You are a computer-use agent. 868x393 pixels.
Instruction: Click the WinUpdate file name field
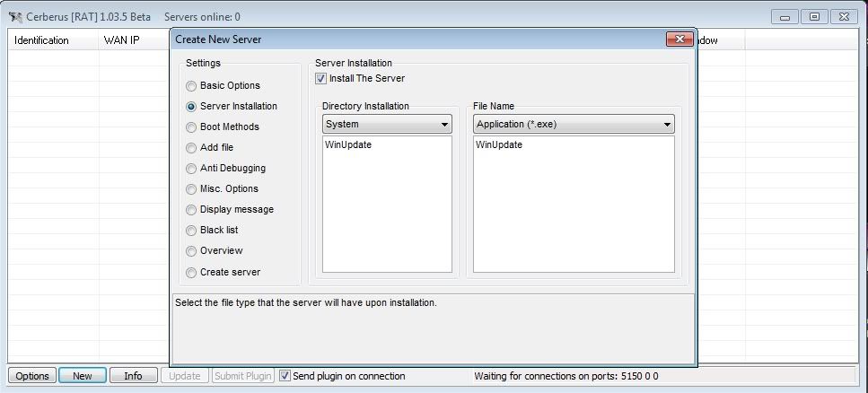tap(574, 204)
